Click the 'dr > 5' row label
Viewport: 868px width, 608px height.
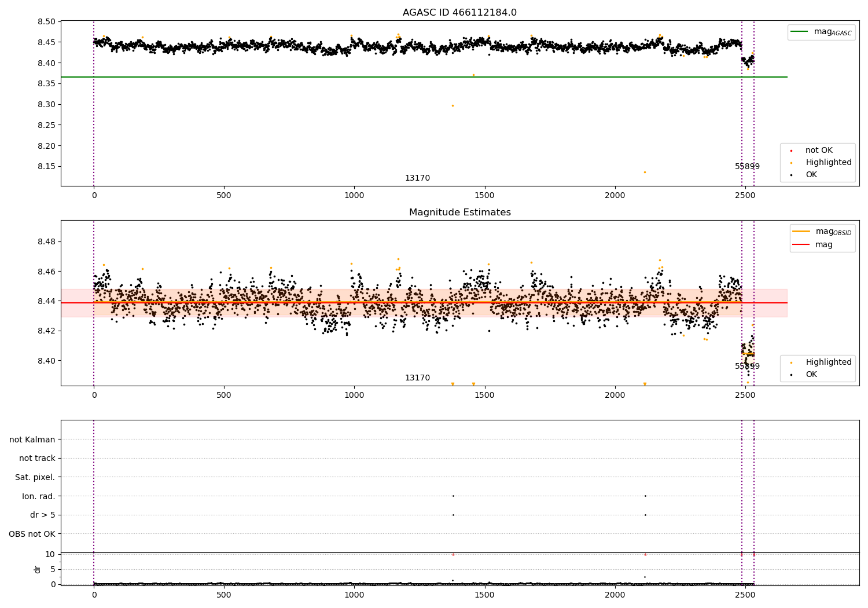(43, 515)
